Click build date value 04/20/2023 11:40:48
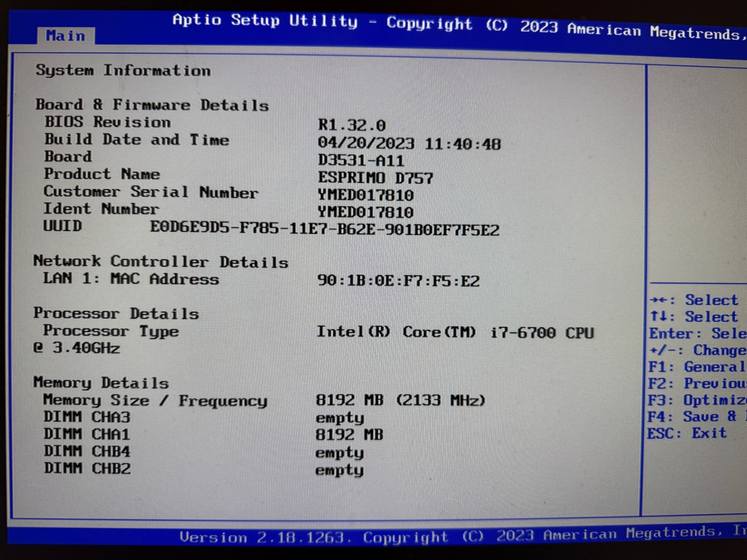 pyautogui.click(x=409, y=144)
